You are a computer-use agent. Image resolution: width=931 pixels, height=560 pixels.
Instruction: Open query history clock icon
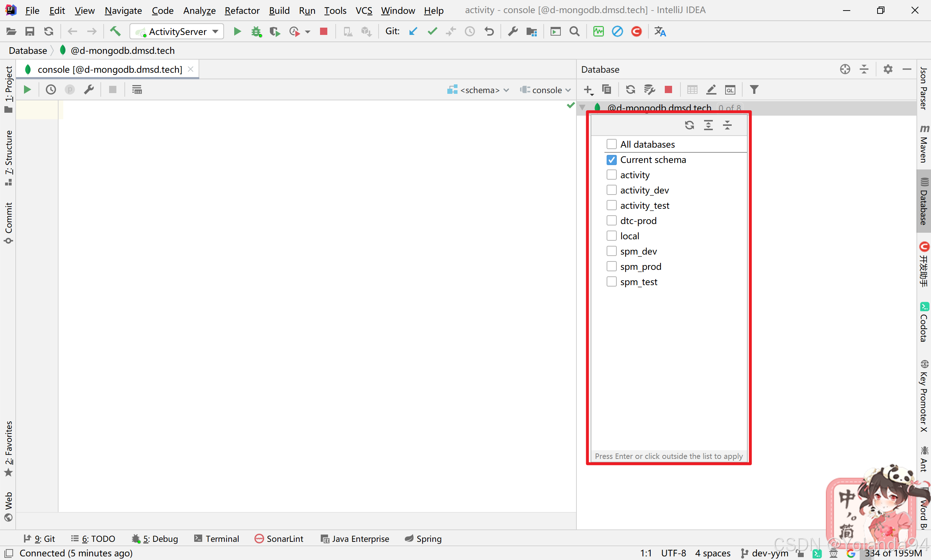pos(51,90)
